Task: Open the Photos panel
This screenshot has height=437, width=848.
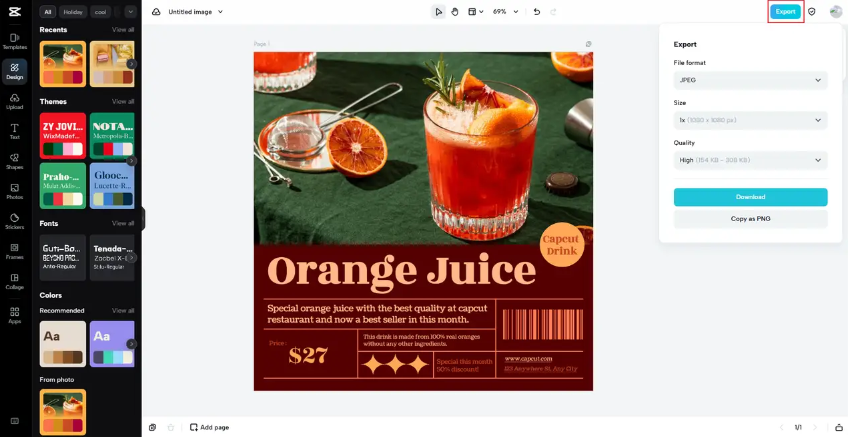Action: click(x=15, y=191)
